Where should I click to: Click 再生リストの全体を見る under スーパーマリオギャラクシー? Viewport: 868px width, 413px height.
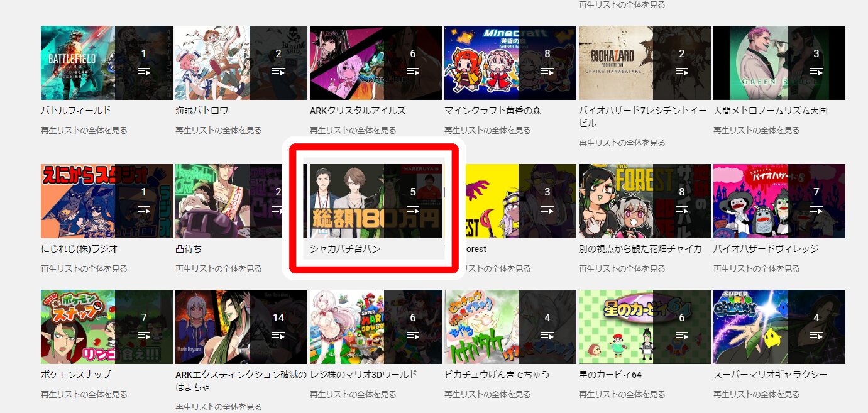click(757, 394)
